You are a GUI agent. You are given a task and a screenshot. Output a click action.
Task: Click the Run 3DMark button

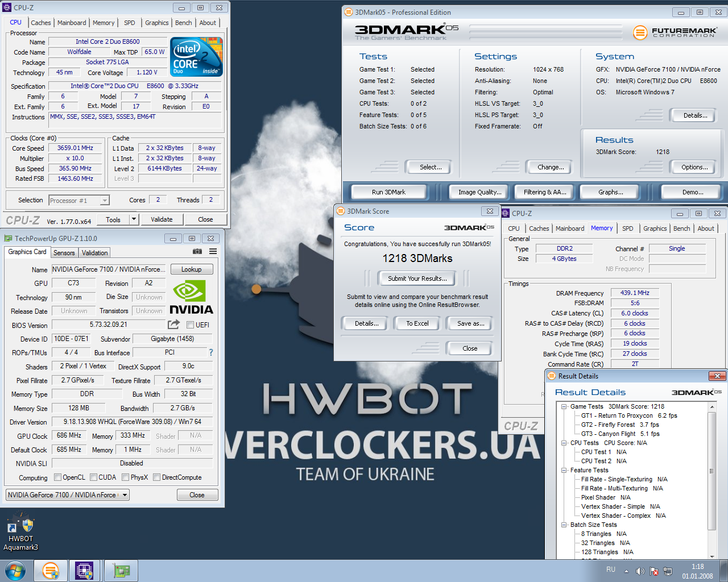[x=389, y=192]
